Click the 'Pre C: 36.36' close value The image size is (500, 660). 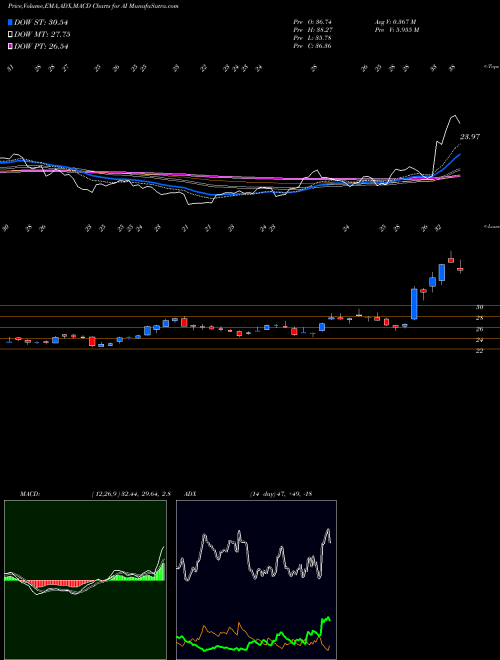[313, 46]
